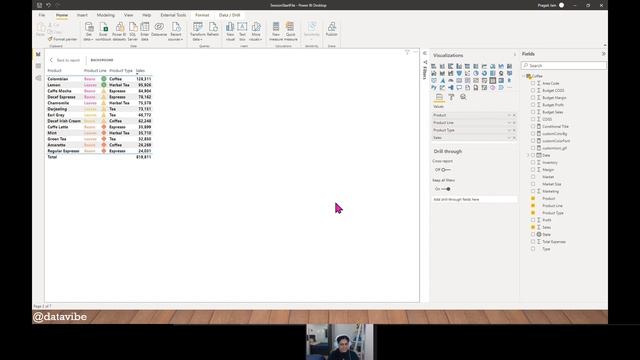Open dropdown arrow on Product Line value well
Image resolution: width=640 pixels, height=360 pixels.
click(x=509, y=122)
